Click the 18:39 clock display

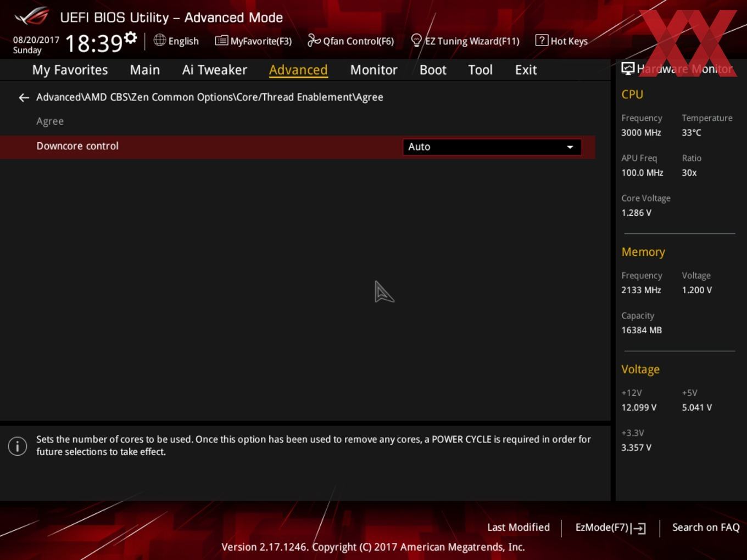coord(93,43)
